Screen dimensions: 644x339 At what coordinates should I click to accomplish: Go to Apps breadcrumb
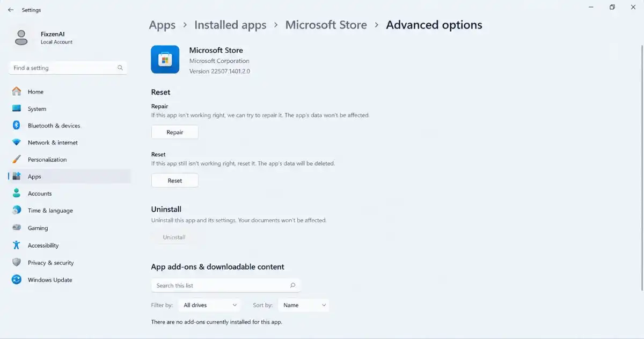pos(162,25)
